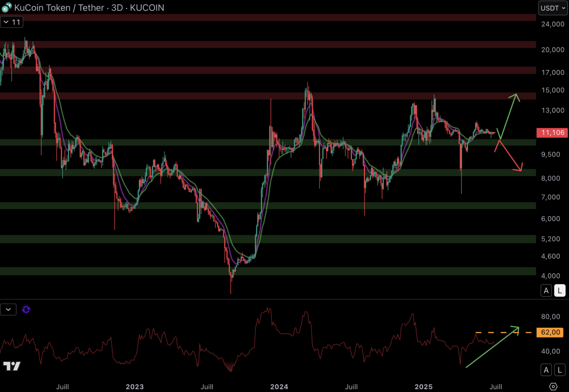The image size is (569, 392).
Task: Click the 13,000 price axis label
Action: pos(553,110)
